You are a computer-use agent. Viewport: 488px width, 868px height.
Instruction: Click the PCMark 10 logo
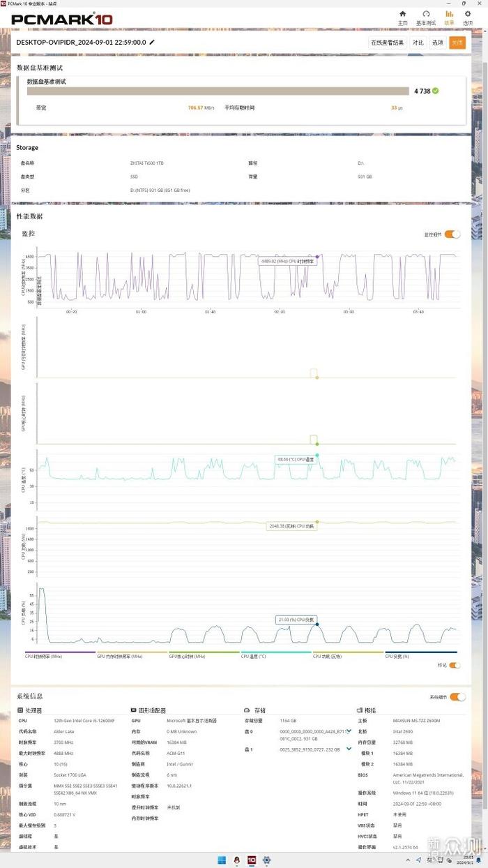pyautogui.click(x=61, y=19)
